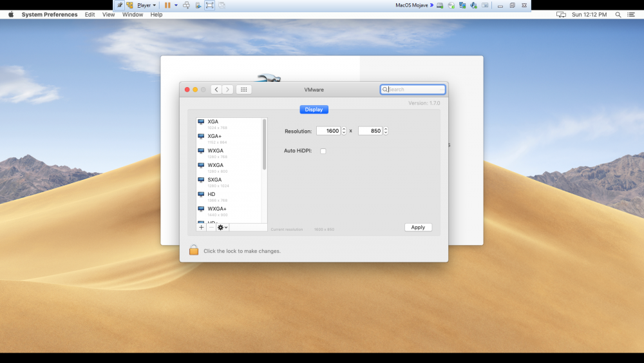Click the hard disk device icon in the Player toolbar
The width and height of the screenshot is (644, 363).
click(x=440, y=5)
